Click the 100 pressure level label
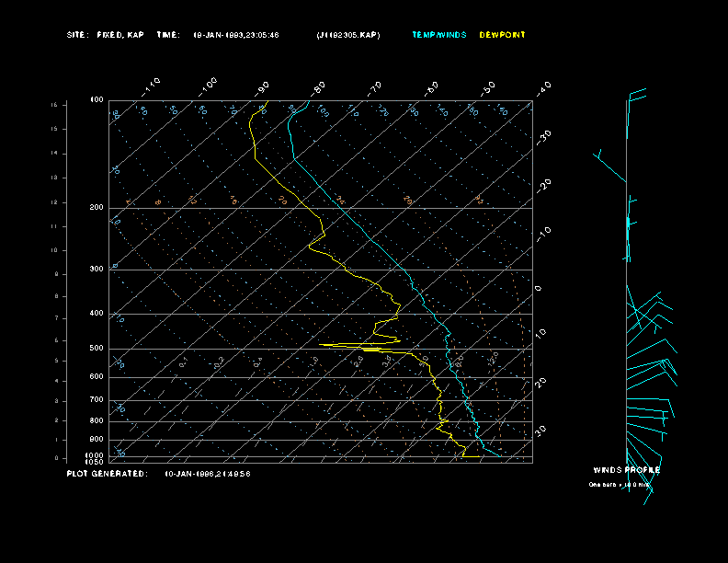 pyautogui.click(x=97, y=100)
